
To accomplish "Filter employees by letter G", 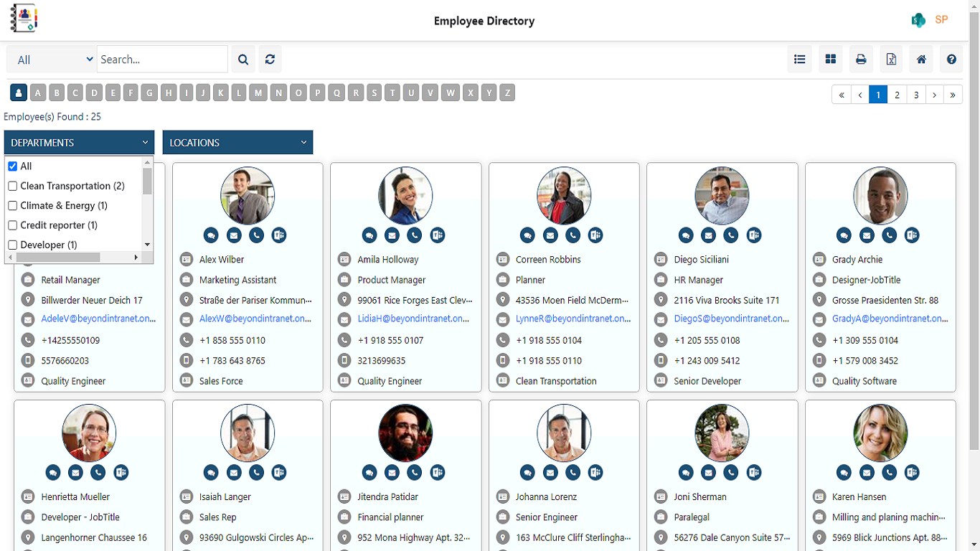I will click(x=149, y=93).
